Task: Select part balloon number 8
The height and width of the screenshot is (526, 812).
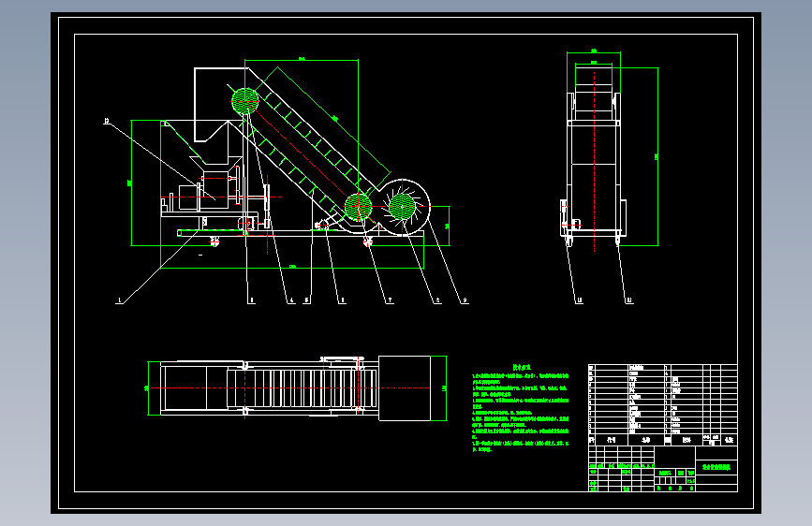Action: pos(437,300)
